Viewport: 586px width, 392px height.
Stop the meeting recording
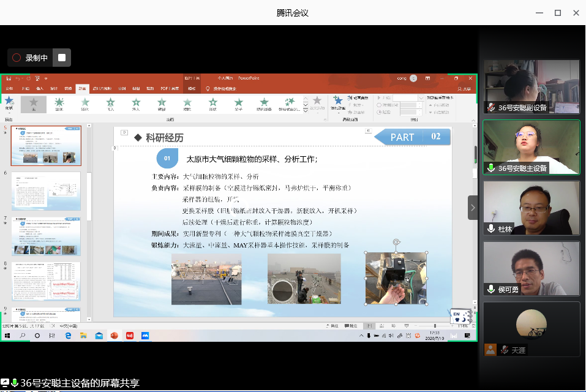coord(62,58)
